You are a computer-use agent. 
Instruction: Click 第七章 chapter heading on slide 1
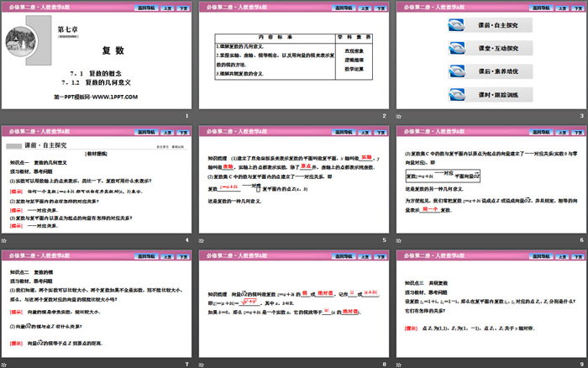point(68,29)
